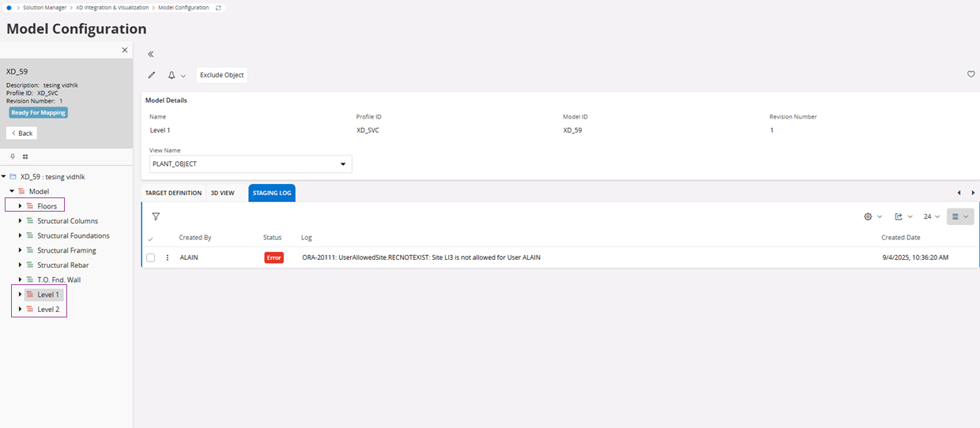Toggle the select-all checkmark in the table header

coord(151,238)
